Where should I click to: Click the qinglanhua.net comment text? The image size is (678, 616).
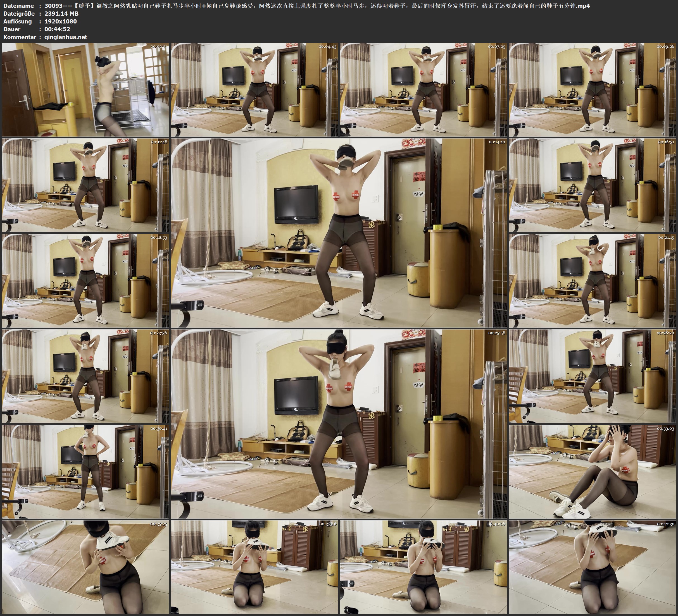[x=66, y=37]
